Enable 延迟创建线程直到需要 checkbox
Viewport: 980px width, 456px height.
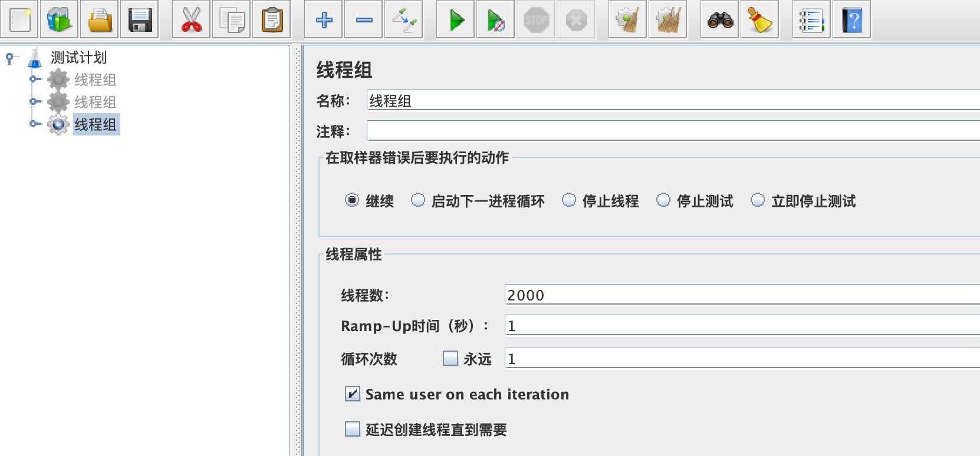pyautogui.click(x=353, y=429)
